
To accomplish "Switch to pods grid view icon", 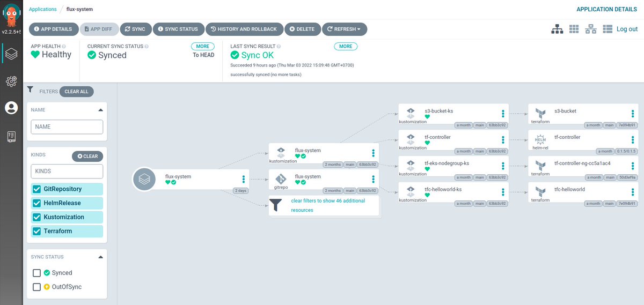I will pyautogui.click(x=574, y=29).
